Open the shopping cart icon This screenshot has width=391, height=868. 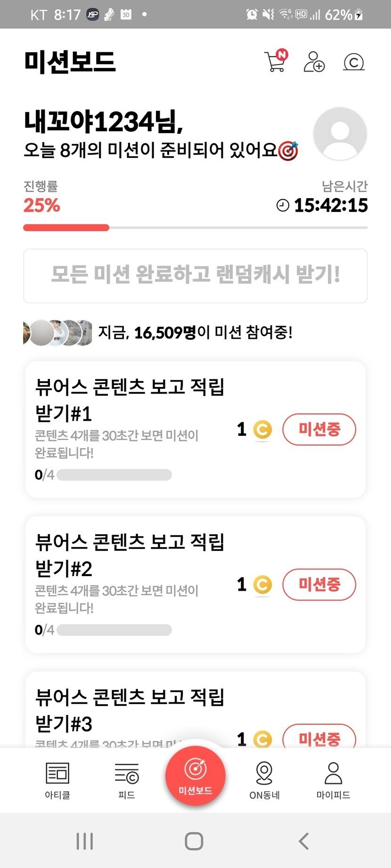pyautogui.click(x=276, y=62)
